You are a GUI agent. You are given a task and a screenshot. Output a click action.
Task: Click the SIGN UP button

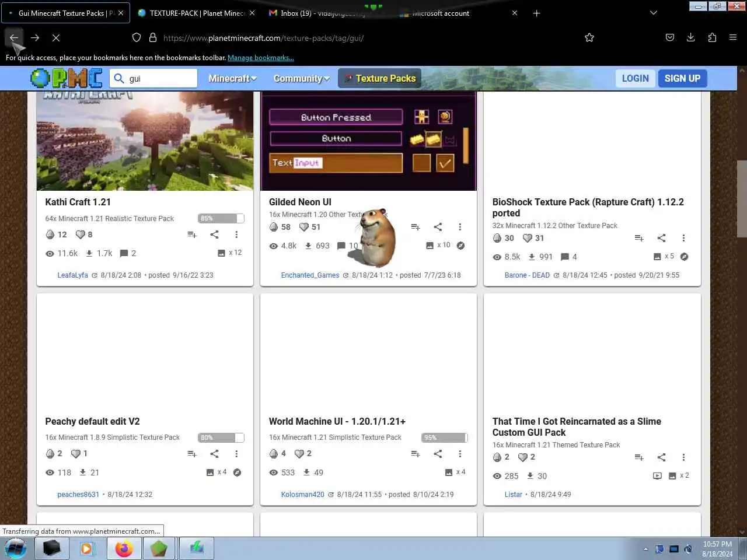tap(682, 78)
